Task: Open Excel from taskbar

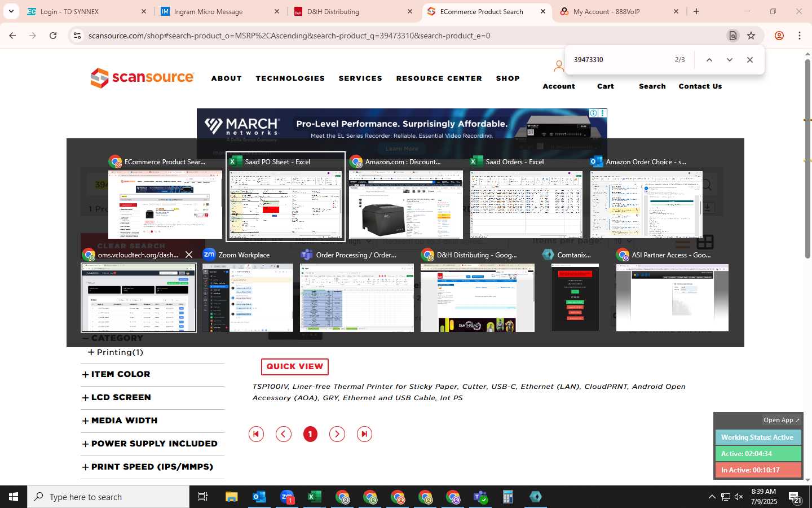Action: [315, 497]
